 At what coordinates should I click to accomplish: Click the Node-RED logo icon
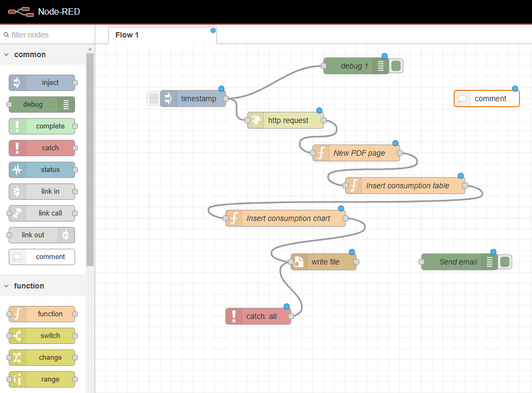tap(21, 12)
